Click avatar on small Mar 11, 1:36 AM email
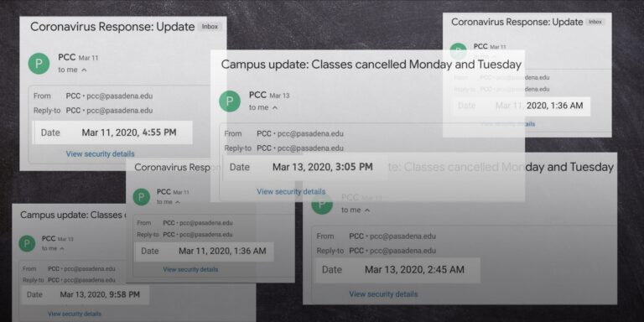 click(141, 197)
